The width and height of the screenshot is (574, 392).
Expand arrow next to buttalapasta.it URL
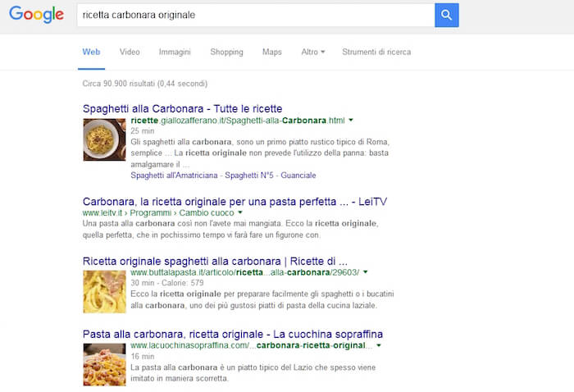tap(366, 272)
